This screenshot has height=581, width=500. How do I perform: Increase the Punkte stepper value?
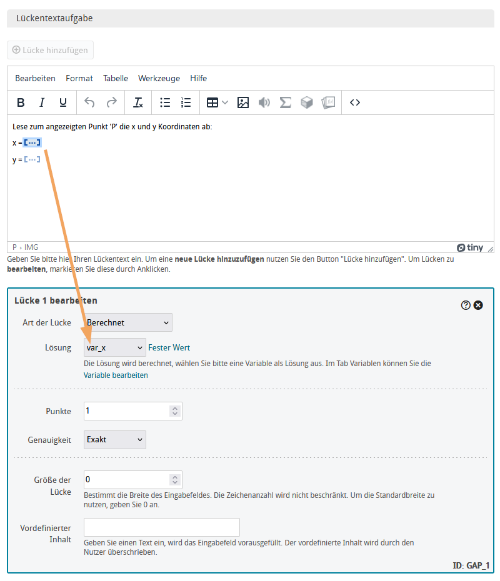pyautogui.click(x=175, y=408)
